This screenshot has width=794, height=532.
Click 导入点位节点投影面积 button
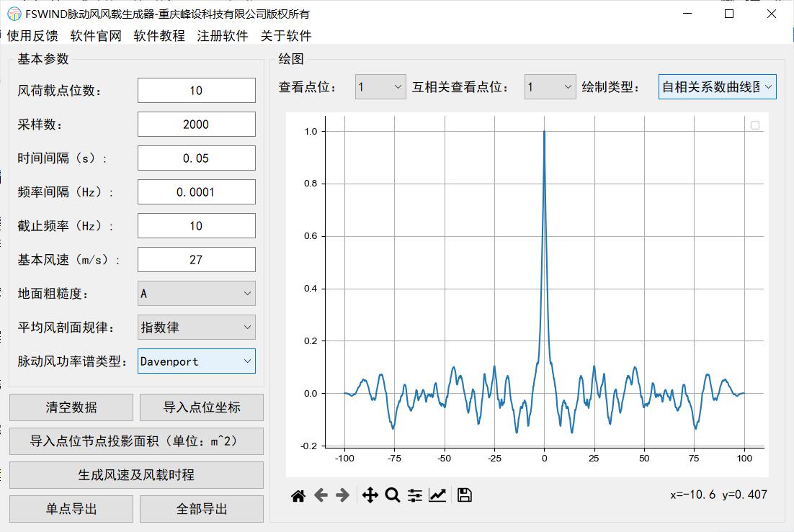point(136,441)
